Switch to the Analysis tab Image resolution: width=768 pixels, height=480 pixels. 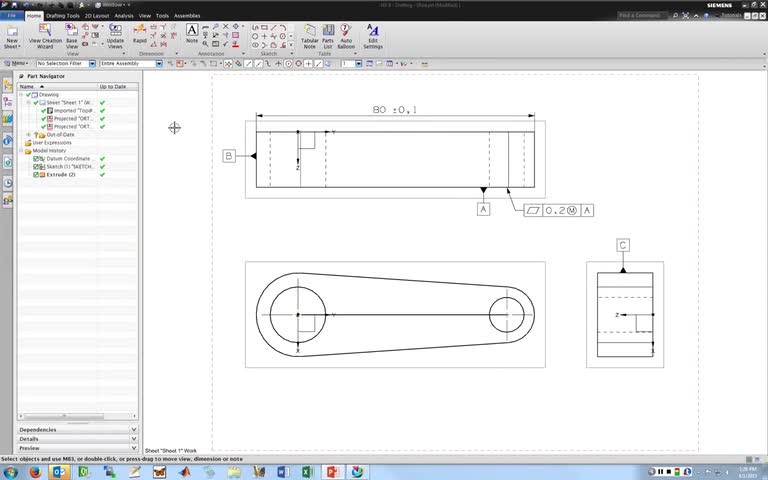(124, 16)
